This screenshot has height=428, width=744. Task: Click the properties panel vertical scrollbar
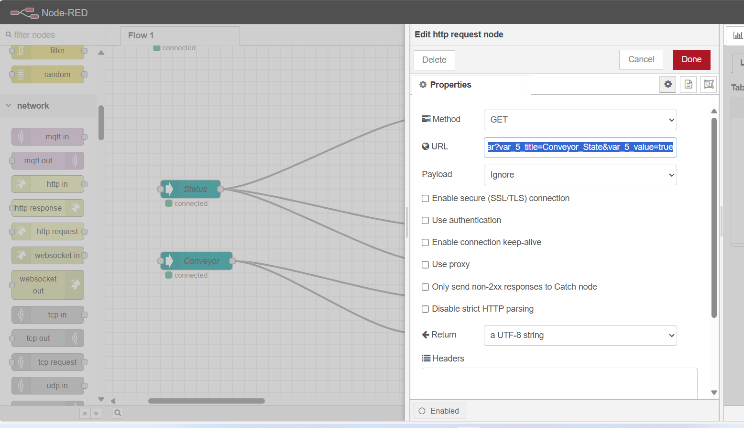[x=714, y=217]
